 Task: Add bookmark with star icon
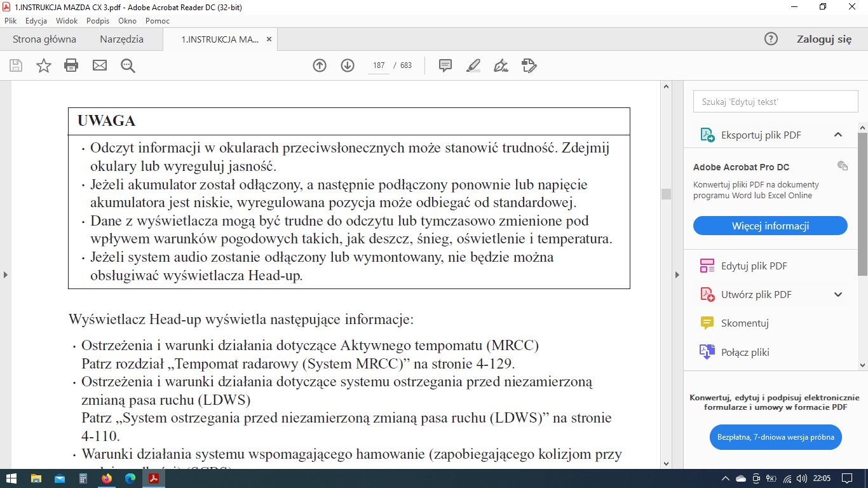point(44,65)
